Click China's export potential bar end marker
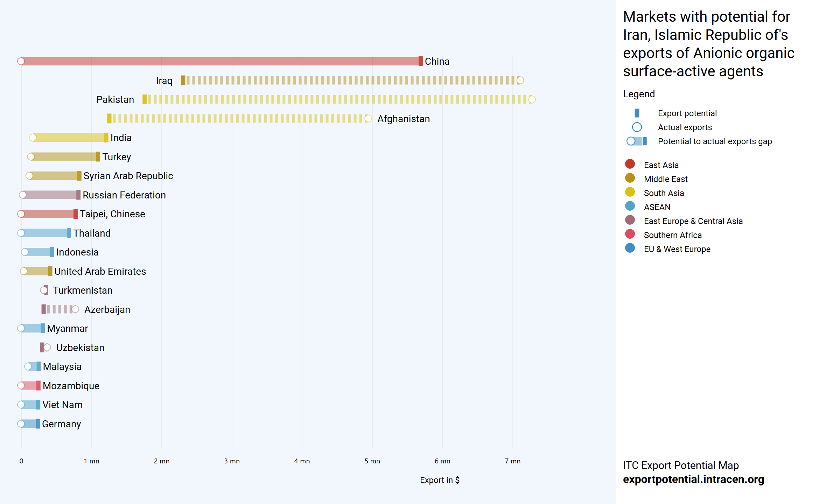Screen dimensions: 826x504 point(420,61)
